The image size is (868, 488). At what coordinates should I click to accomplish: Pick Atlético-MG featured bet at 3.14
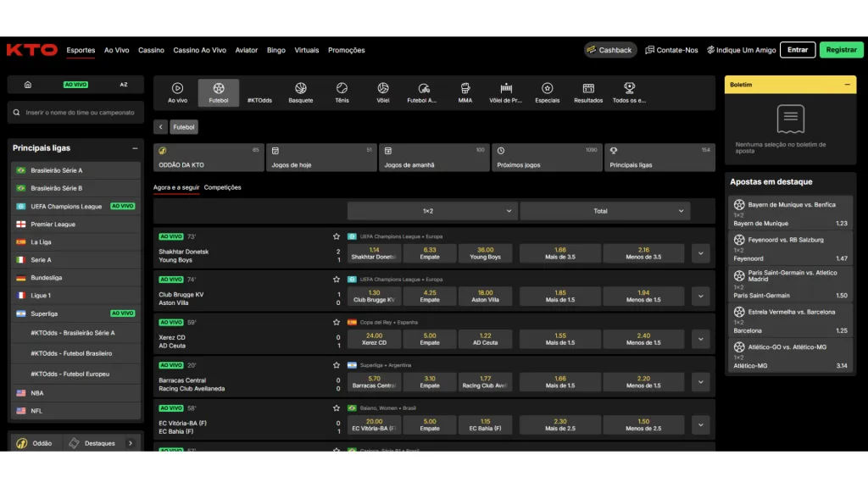coord(790,356)
